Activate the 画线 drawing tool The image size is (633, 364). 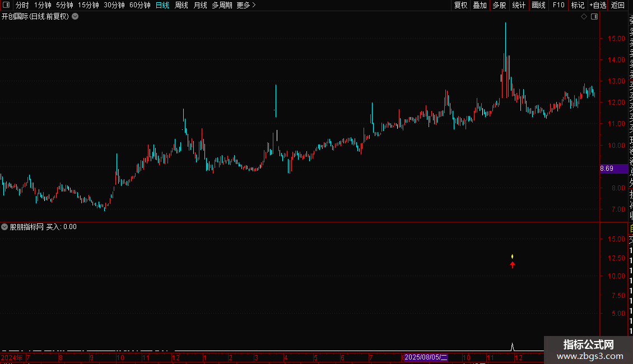click(x=538, y=5)
